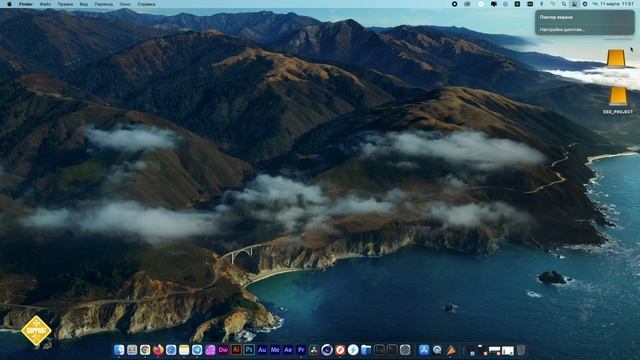Open DaVinci Resolve from the Dock
The width and height of the screenshot is (640, 360).
(314, 350)
